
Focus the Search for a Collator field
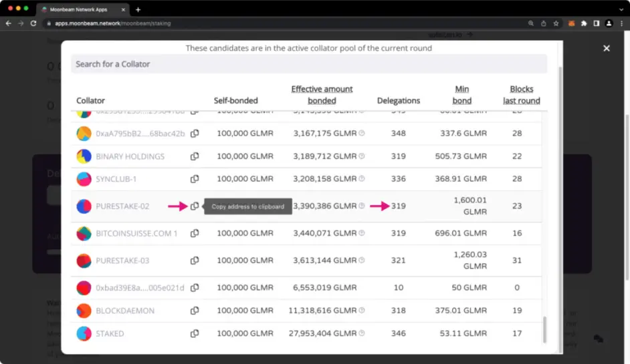point(309,64)
